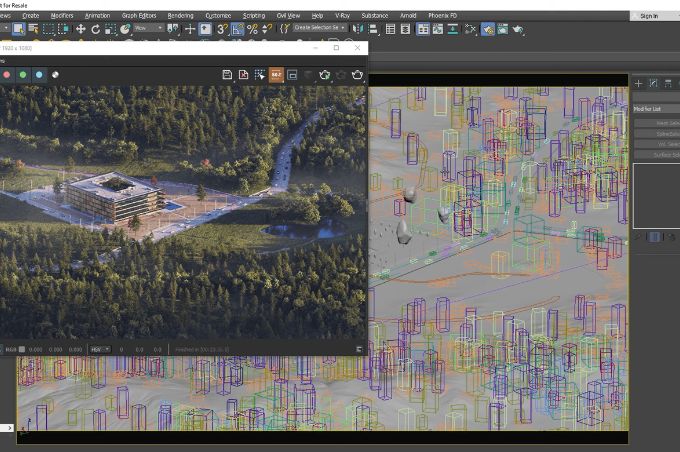Toggle the Window/Crossing selection mode
680x452 pixels.
click(63, 29)
